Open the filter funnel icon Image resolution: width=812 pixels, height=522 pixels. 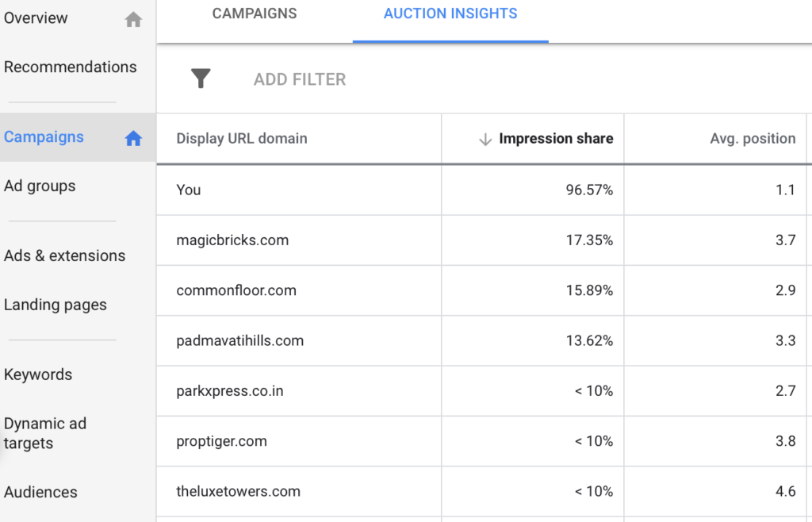pyautogui.click(x=201, y=79)
